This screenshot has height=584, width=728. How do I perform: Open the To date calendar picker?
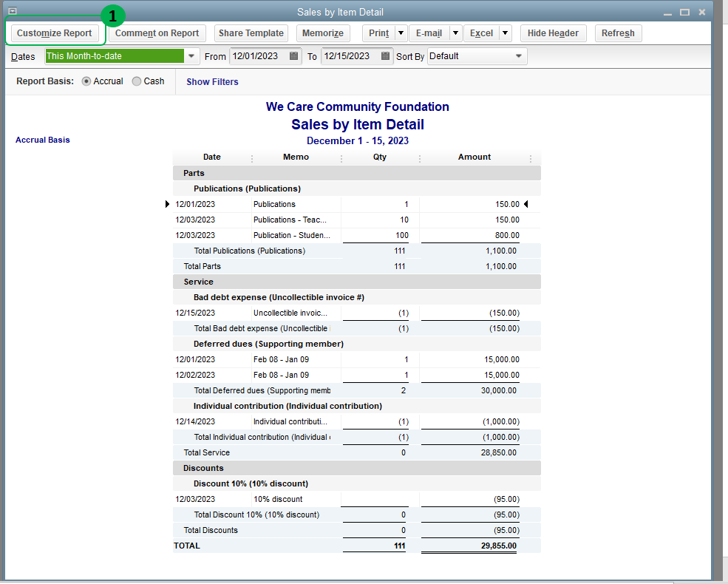385,56
